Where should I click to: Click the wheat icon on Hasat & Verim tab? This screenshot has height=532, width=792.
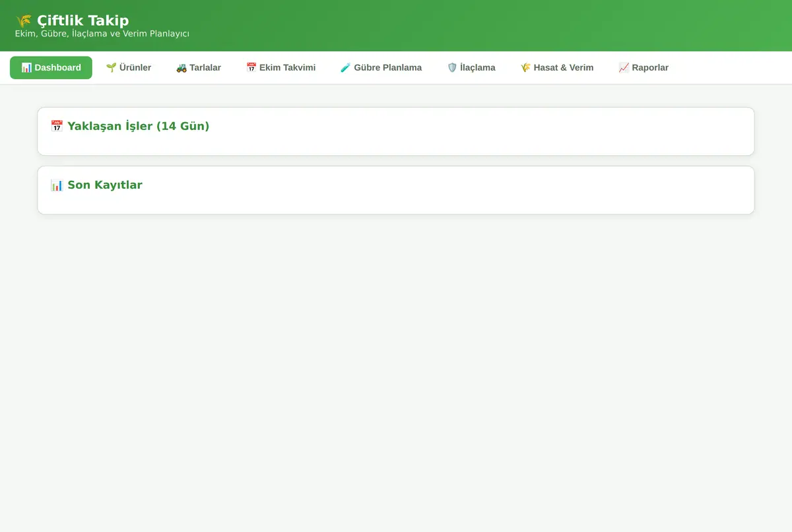(x=525, y=67)
